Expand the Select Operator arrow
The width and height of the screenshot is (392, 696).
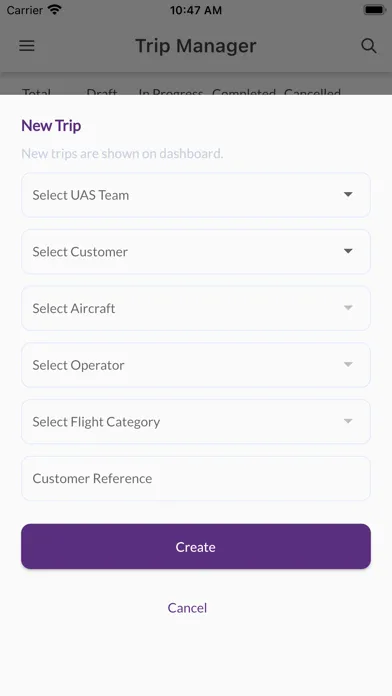[x=348, y=364]
